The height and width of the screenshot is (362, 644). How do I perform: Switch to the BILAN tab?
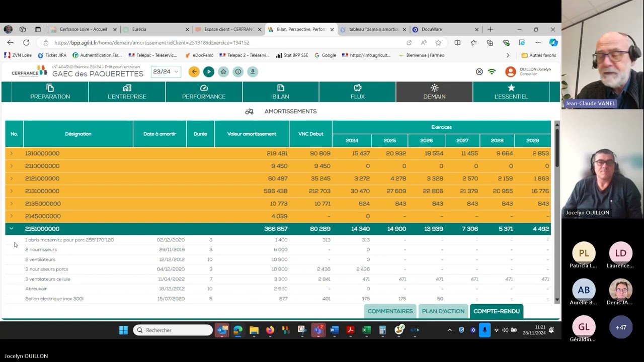pos(281,92)
